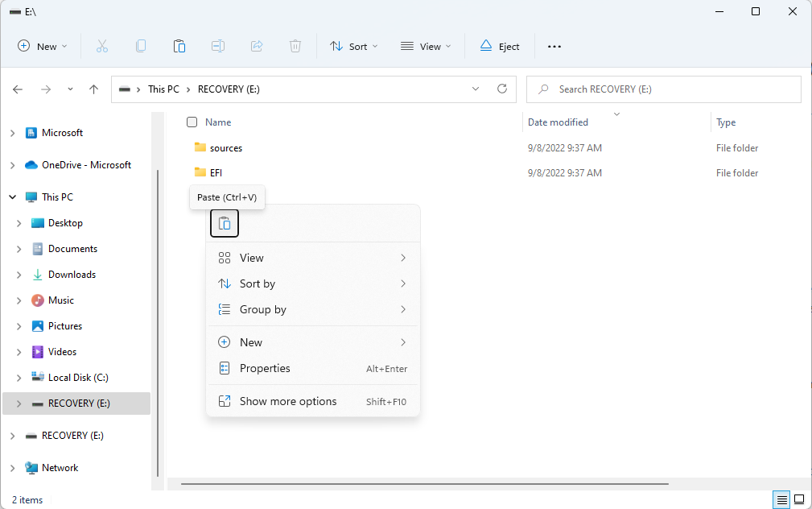The width and height of the screenshot is (812, 509).
Task: Enable details view from the status bar
Action: 780,499
